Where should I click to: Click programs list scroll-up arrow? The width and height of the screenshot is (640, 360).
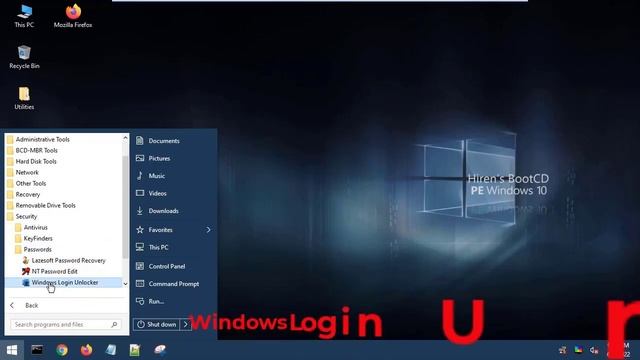pos(125,139)
